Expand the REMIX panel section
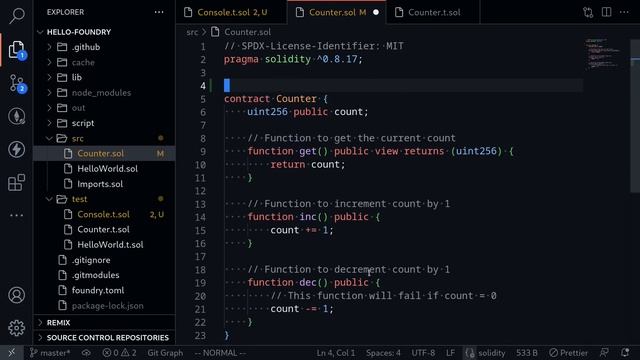640x360 pixels. [x=104, y=322]
